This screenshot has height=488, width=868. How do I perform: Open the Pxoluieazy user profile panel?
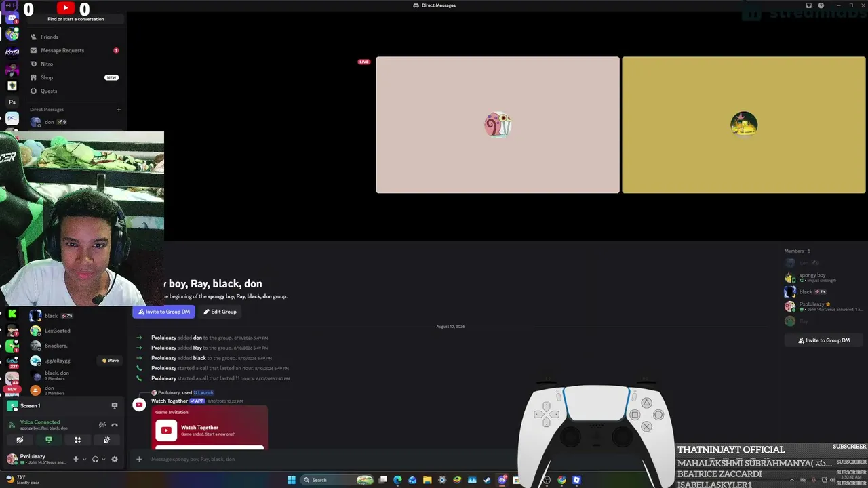pyautogui.click(x=37, y=459)
